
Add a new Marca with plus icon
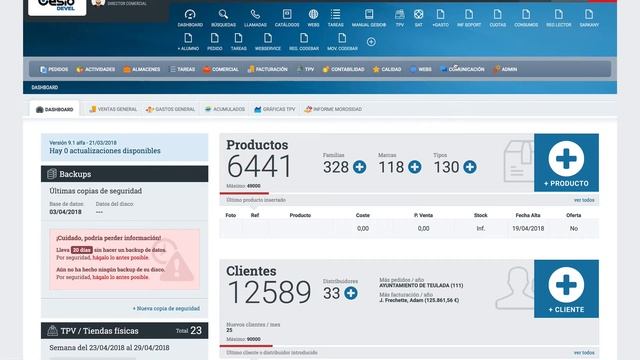pos(415,167)
